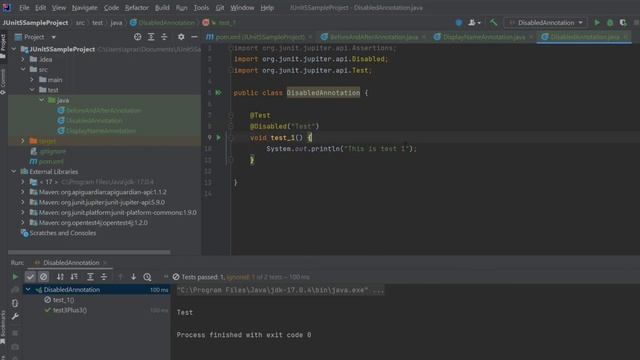Screen dimensions: 640x360
Task: Open the user account dropdown icon
Action: (x=474, y=22)
